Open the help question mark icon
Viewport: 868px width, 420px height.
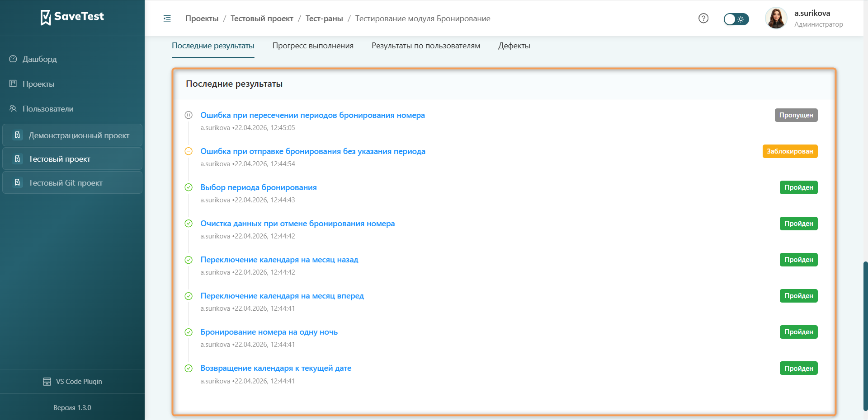click(x=703, y=19)
